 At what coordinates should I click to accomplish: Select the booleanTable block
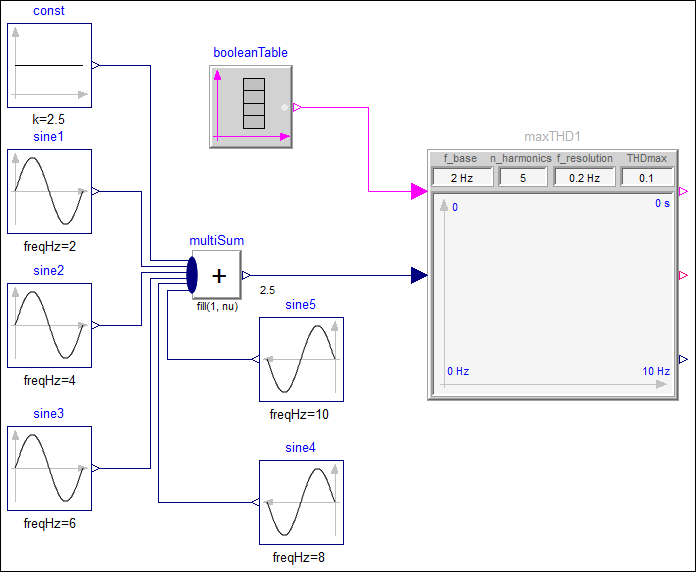click(250, 107)
